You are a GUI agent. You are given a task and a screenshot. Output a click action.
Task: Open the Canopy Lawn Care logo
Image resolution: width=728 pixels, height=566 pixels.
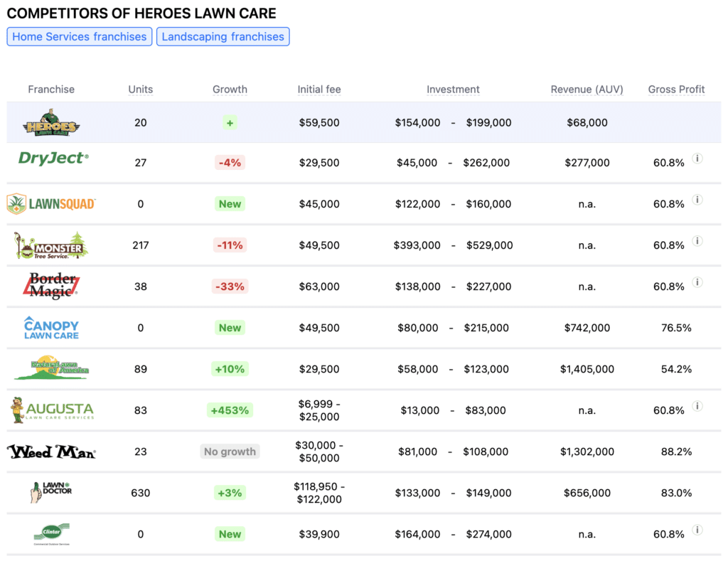tap(51, 328)
